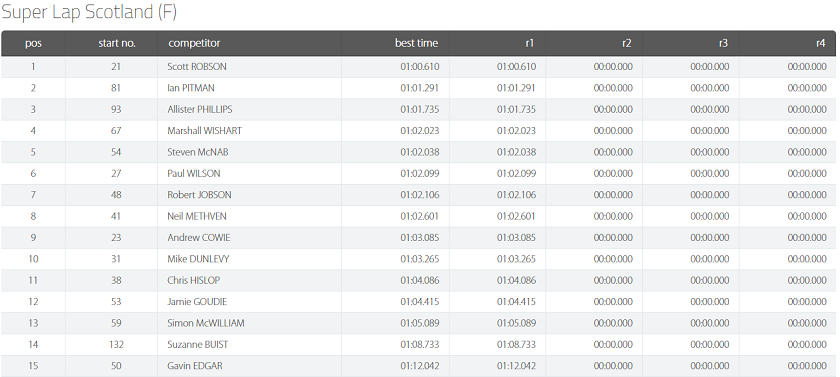840x377 pixels.
Task: Click Neil METHVEN r1 time 01:02.601
Action: tap(516, 216)
